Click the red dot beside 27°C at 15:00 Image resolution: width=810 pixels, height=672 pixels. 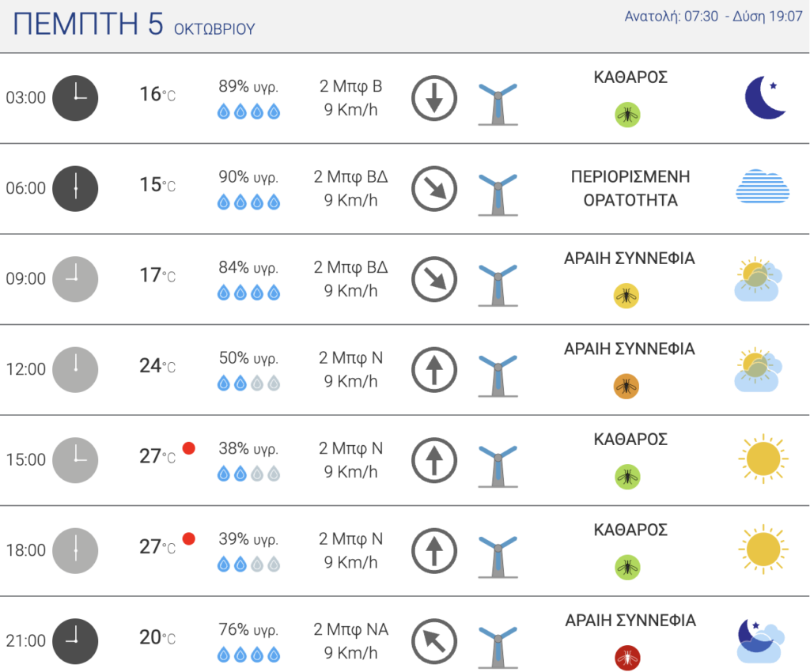(188, 448)
